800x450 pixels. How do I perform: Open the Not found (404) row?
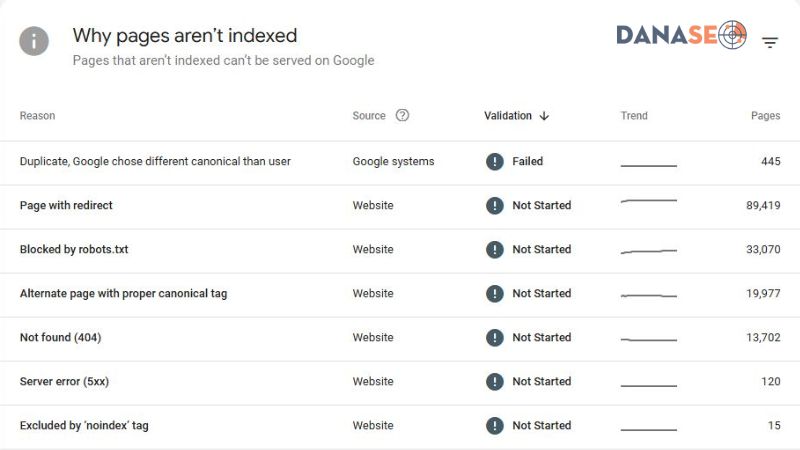[x=400, y=339]
